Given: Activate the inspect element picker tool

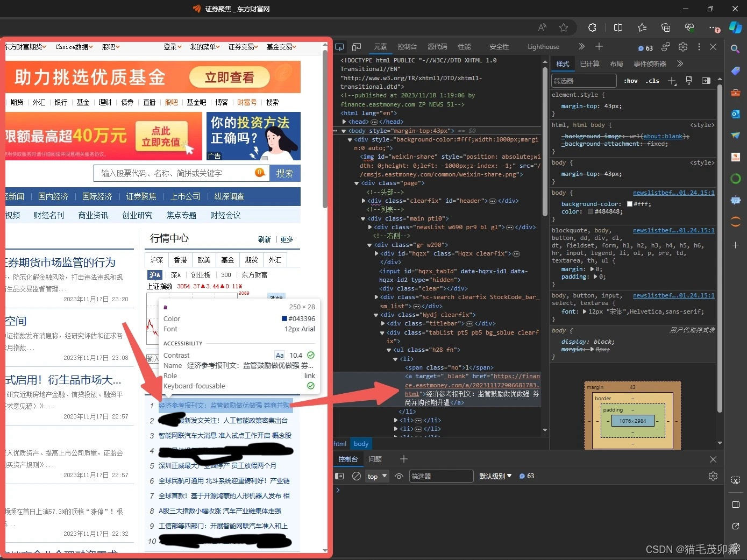Looking at the screenshot, I should click(x=339, y=47).
